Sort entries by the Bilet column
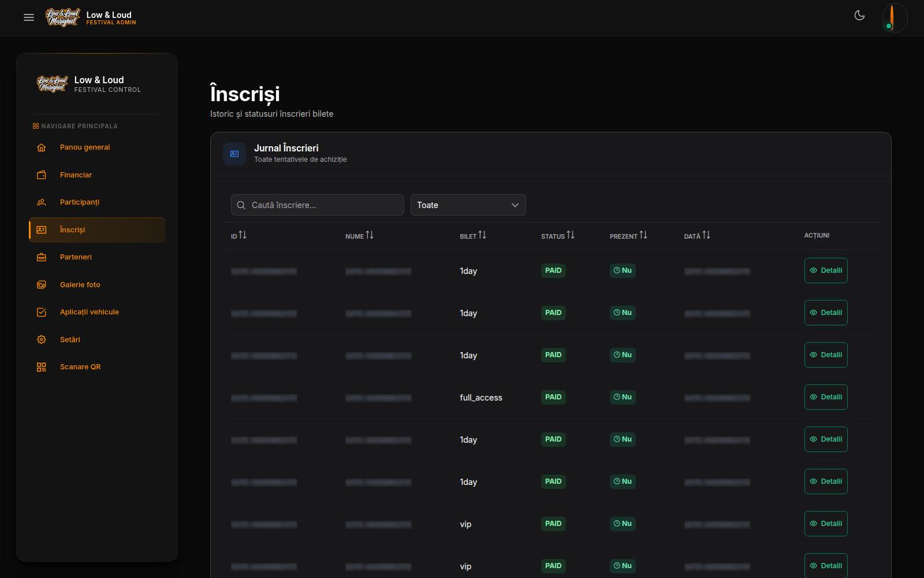The image size is (924, 578). coord(473,235)
